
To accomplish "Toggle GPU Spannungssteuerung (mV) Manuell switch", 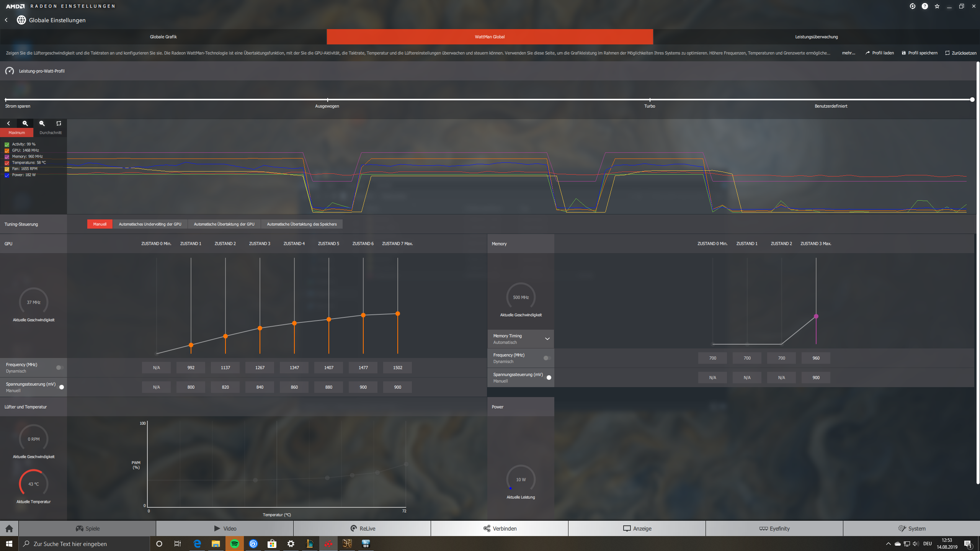I will (x=60, y=387).
